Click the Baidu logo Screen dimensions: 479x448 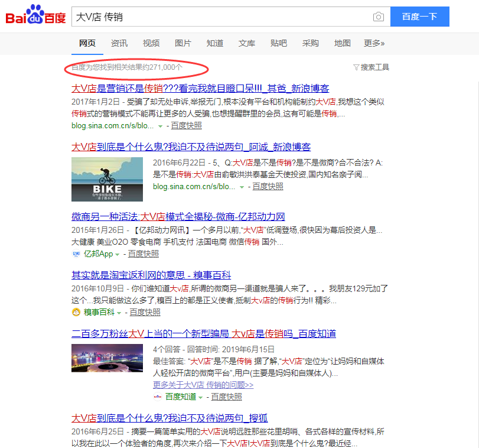(36, 15)
